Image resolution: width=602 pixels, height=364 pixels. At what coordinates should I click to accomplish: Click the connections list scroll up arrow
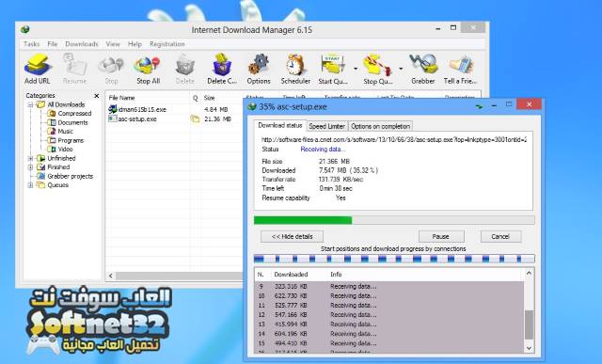click(529, 273)
